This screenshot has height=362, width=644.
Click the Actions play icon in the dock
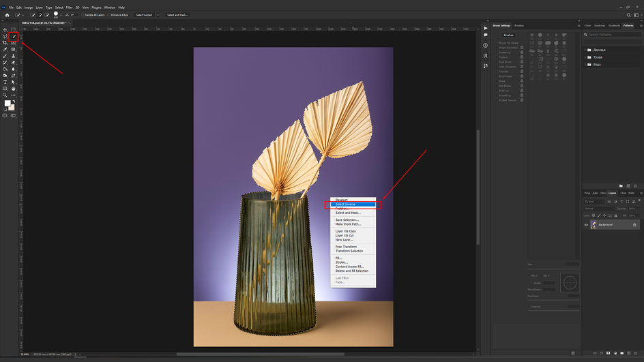pyautogui.click(x=486, y=29)
